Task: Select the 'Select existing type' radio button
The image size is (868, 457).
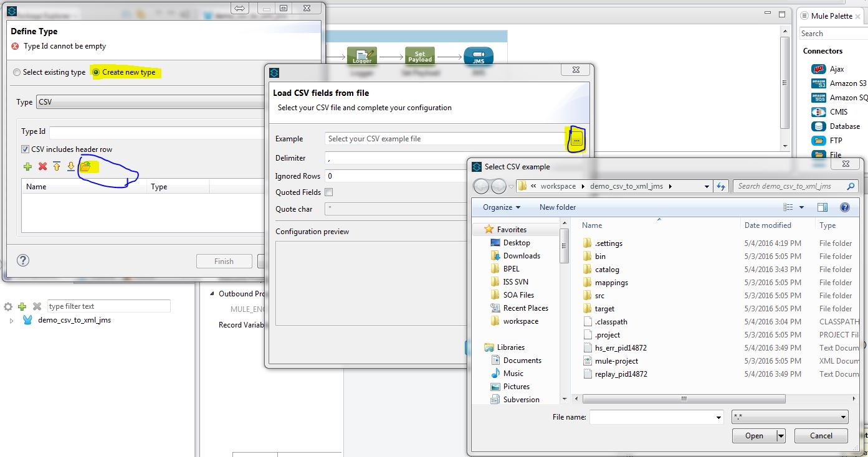Action: point(17,72)
